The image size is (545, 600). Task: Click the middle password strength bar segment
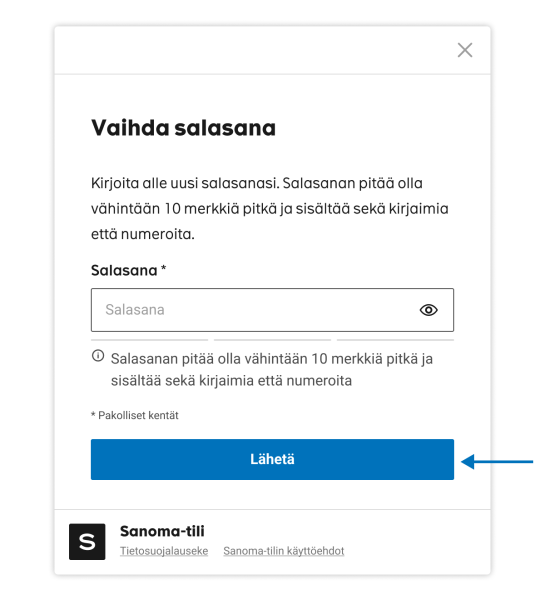tap(272, 339)
